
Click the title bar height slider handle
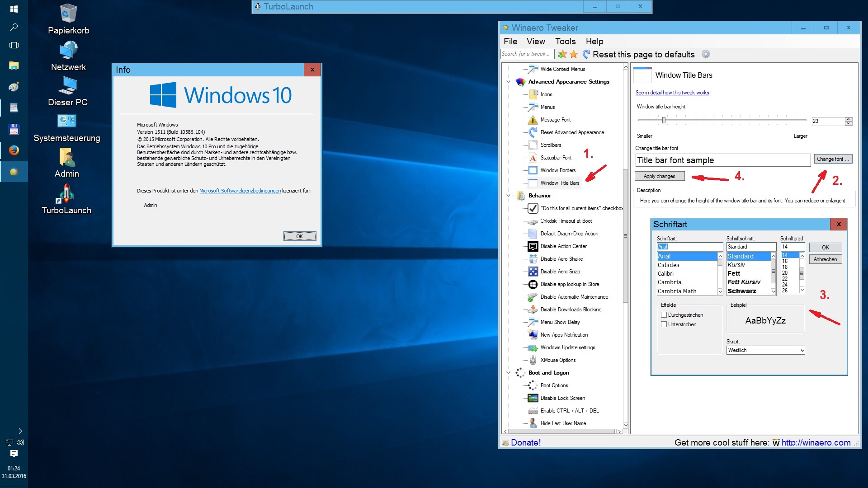664,120
